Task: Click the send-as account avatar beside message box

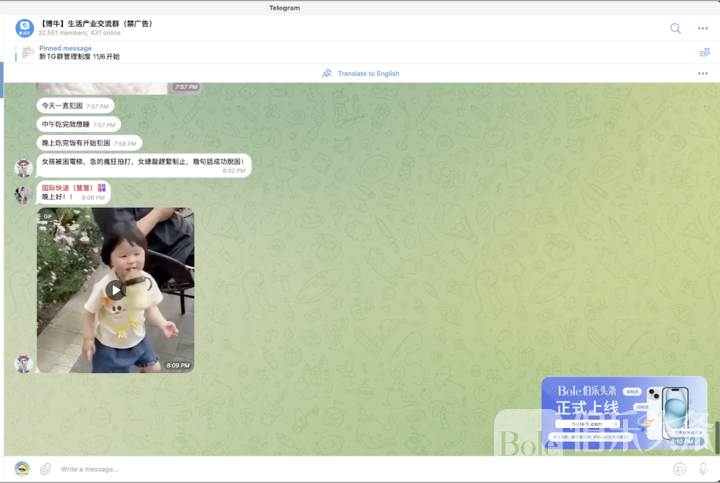Action: tap(22, 468)
